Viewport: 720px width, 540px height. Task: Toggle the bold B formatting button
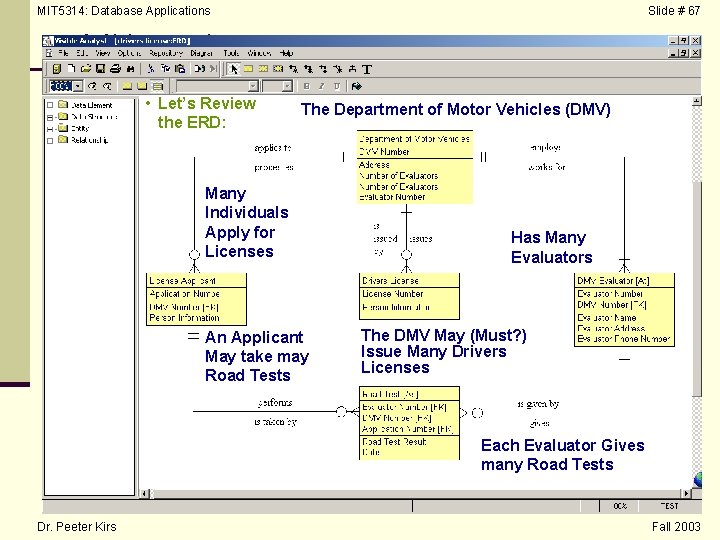coord(307,86)
